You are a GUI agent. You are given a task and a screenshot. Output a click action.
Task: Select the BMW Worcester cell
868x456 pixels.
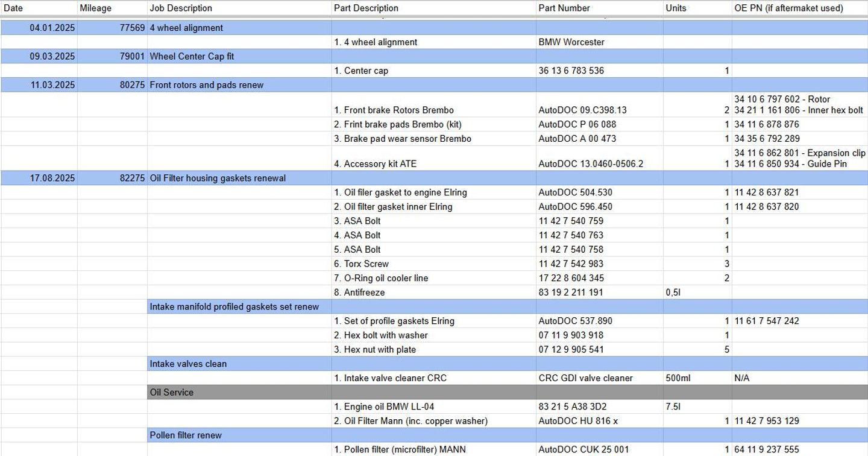click(x=571, y=42)
